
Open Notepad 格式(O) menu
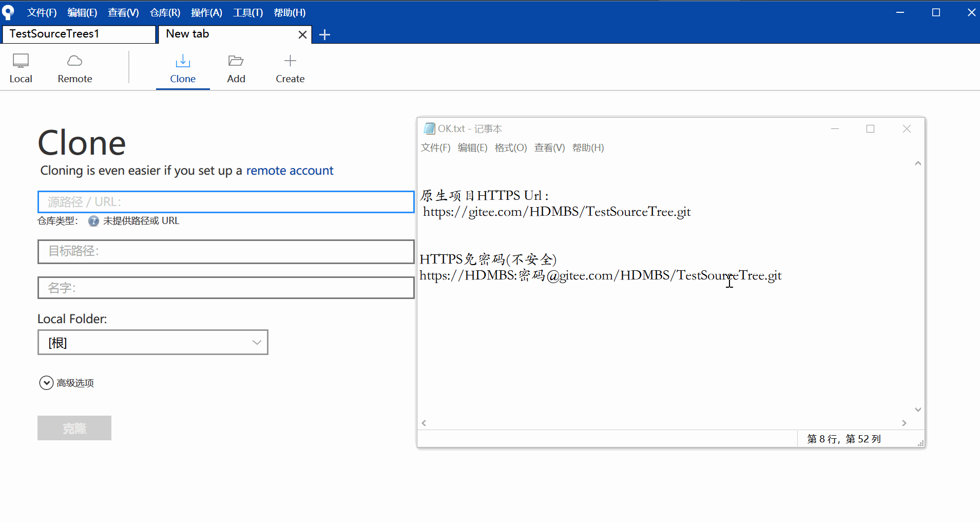pos(511,148)
